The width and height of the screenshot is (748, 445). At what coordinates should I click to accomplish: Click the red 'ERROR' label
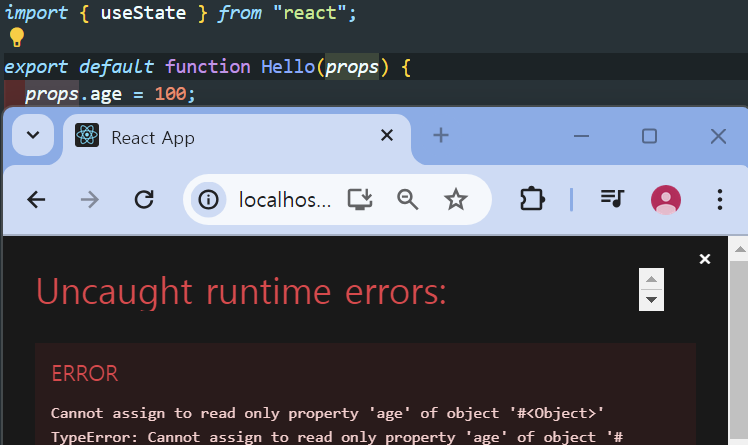(x=84, y=373)
